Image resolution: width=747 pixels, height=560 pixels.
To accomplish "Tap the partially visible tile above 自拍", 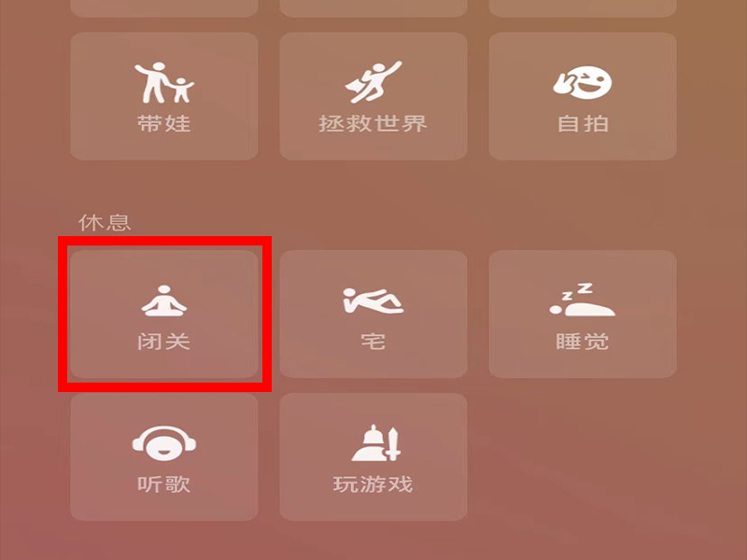I will tap(583, 8).
